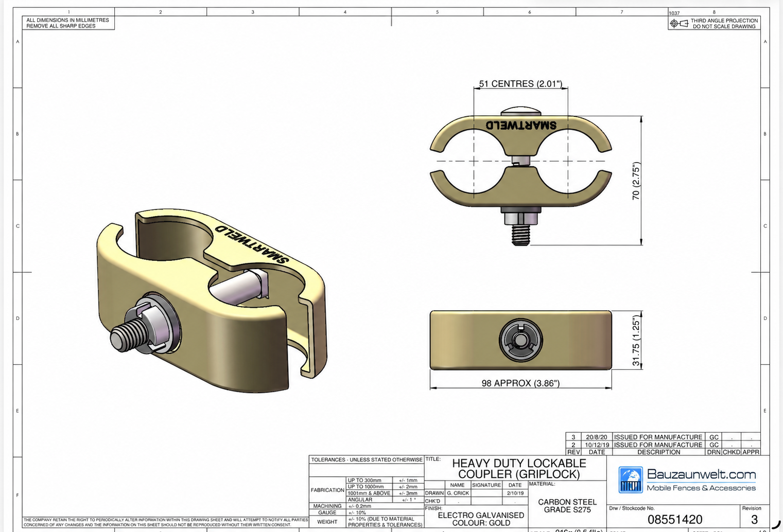Click the top view drawing of coupler

point(520,176)
